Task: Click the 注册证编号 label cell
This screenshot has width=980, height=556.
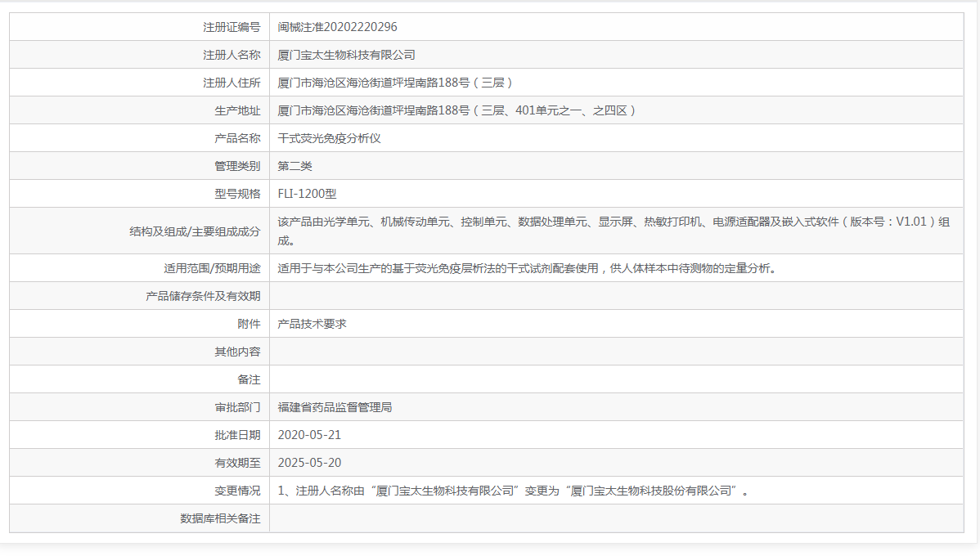Action: (232, 27)
